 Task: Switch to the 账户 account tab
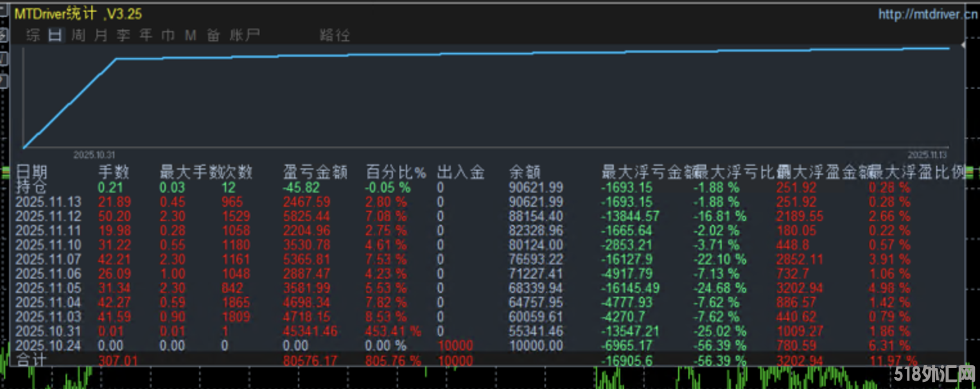coord(245,35)
